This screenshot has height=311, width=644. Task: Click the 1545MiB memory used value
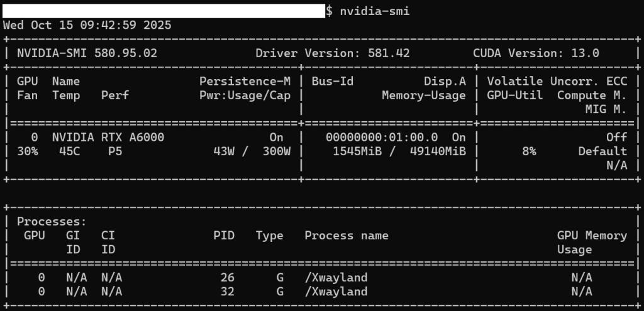coord(357,151)
